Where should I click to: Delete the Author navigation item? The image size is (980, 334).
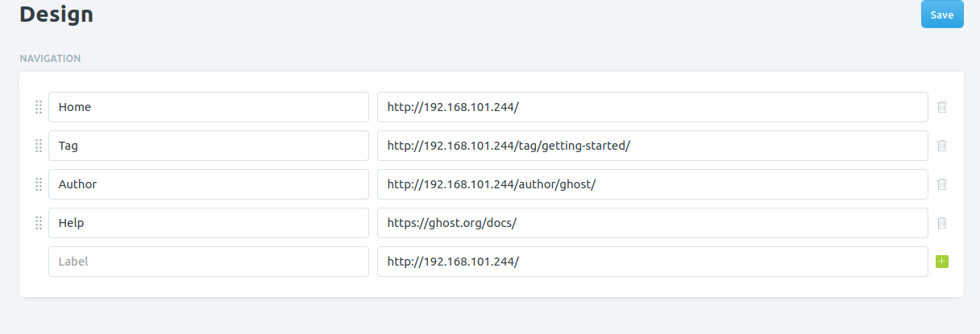[941, 184]
